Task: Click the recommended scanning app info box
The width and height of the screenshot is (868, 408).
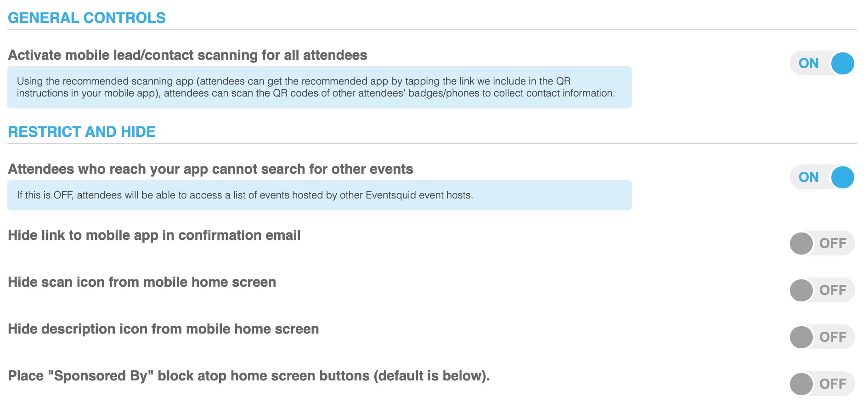Action: pos(320,87)
